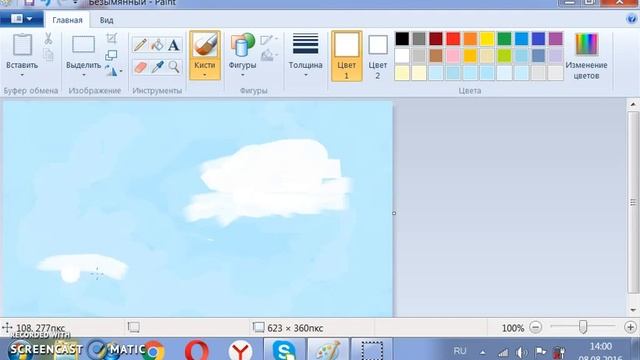This screenshot has width=640, height=360.
Task: Click the Paste (Вставить) clipboard icon
Action: pyautogui.click(x=22, y=45)
